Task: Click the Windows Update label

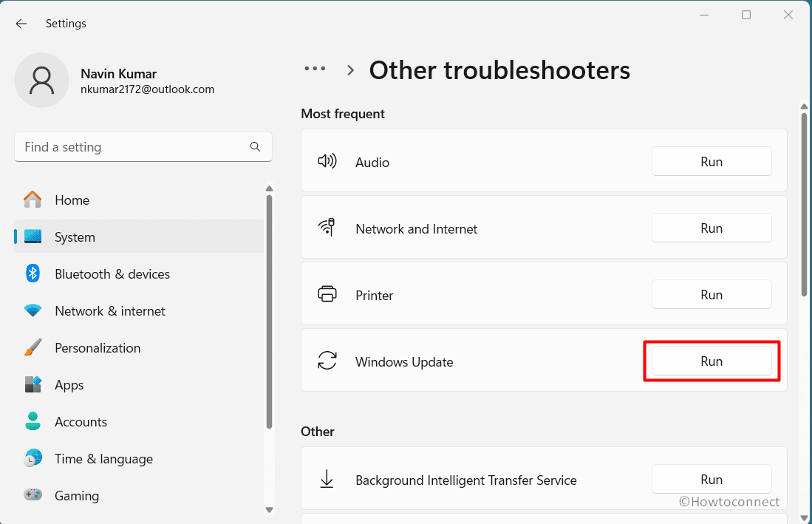Action: tap(404, 361)
